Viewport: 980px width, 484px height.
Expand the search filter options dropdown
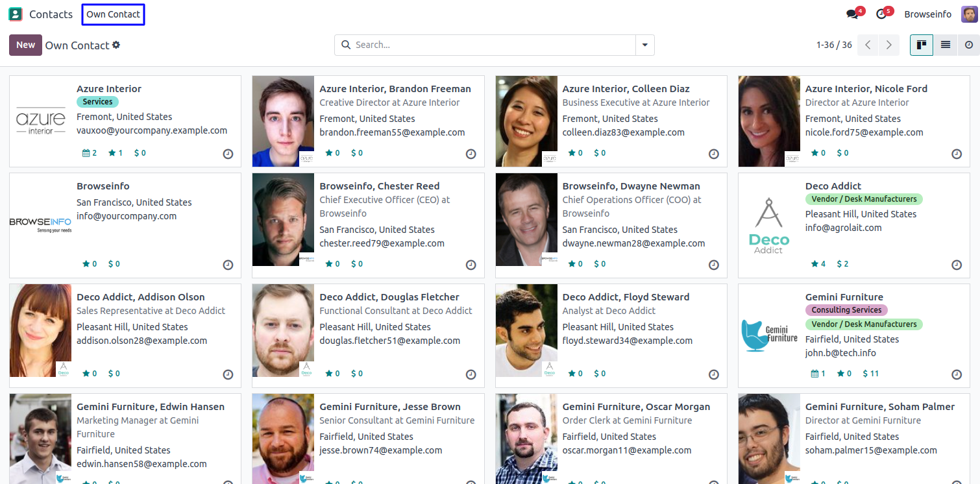point(644,45)
